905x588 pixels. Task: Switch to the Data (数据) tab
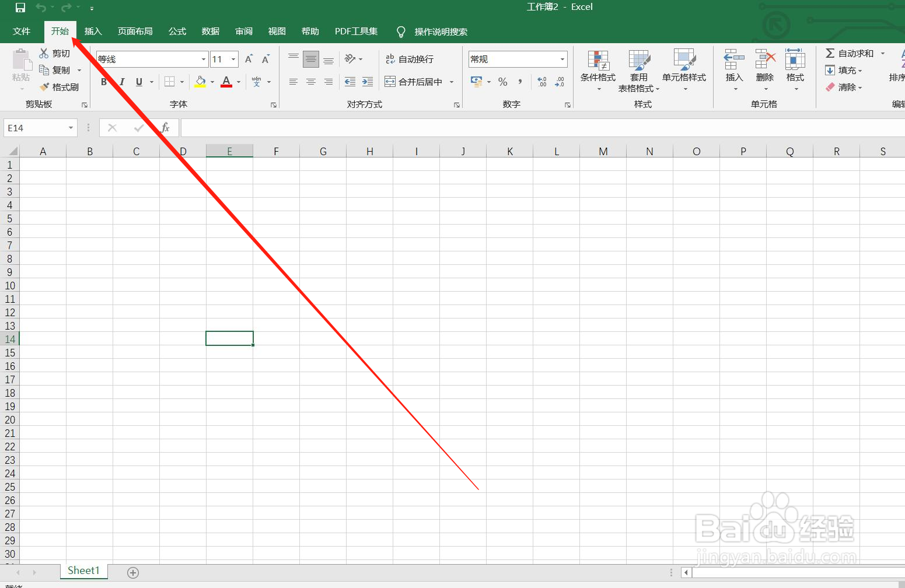pyautogui.click(x=211, y=32)
